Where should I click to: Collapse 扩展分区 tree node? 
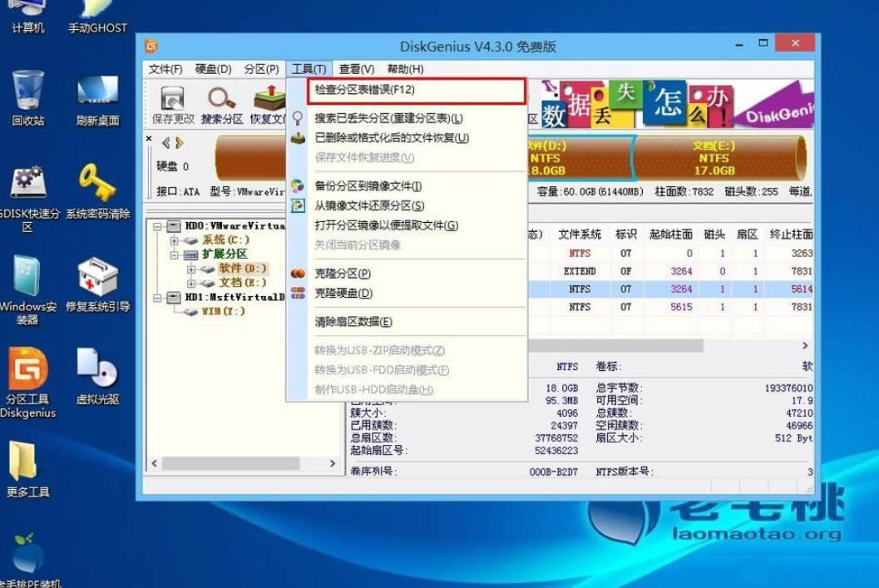174,255
